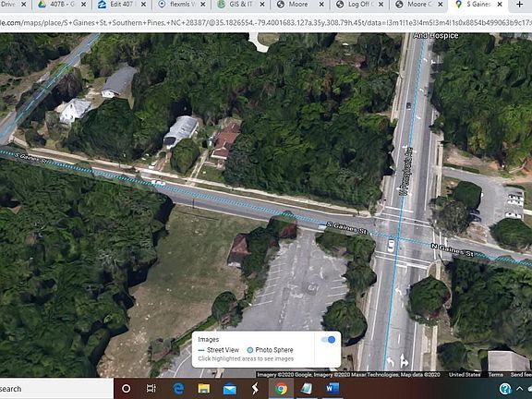Screen dimensions: 532x399
Task: Close the 'Log Off' tab
Action: (381, 5)
